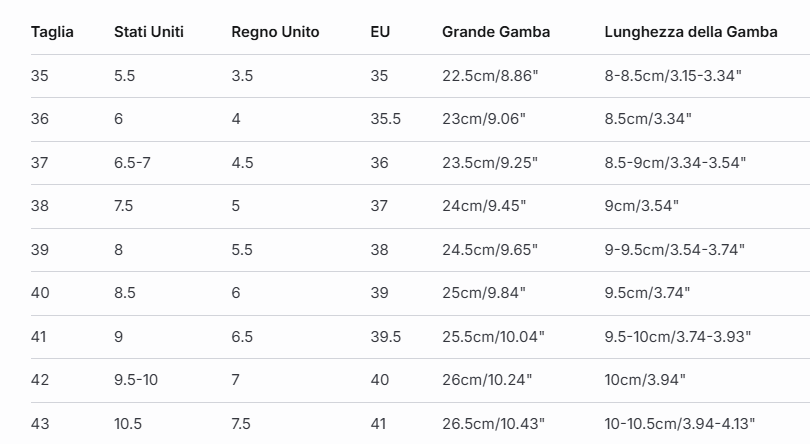Screen dimensions: 810x444
Task: Select the Grande Gamba header
Action: tap(496, 32)
